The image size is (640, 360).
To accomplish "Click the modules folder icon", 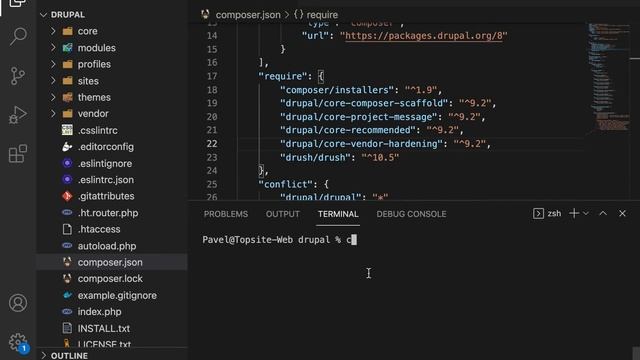I will pos(67,48).
